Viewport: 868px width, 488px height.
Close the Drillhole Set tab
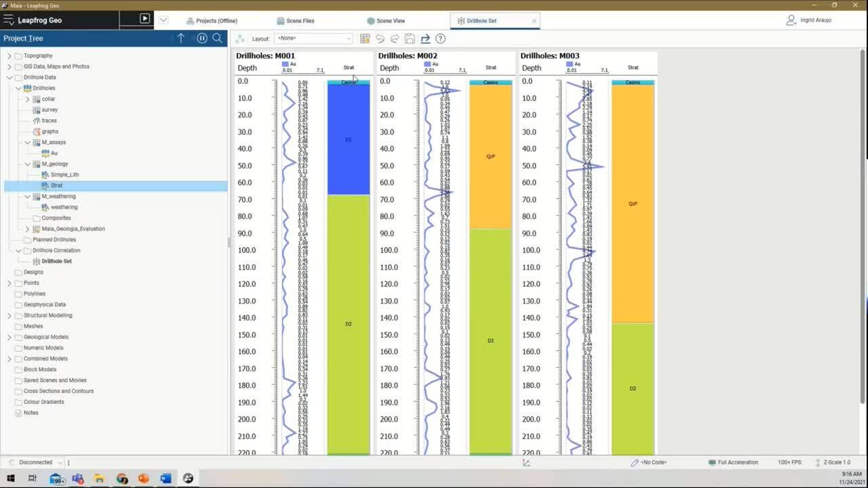[x=534, y=21]
